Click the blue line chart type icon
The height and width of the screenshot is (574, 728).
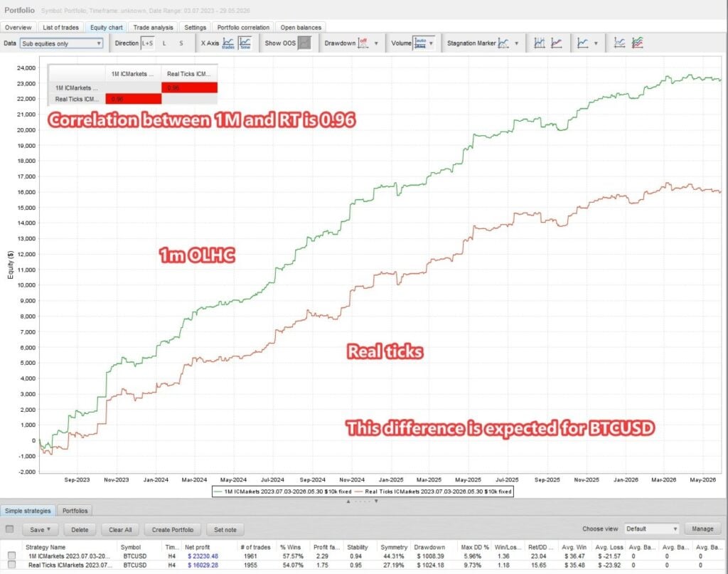583,43
